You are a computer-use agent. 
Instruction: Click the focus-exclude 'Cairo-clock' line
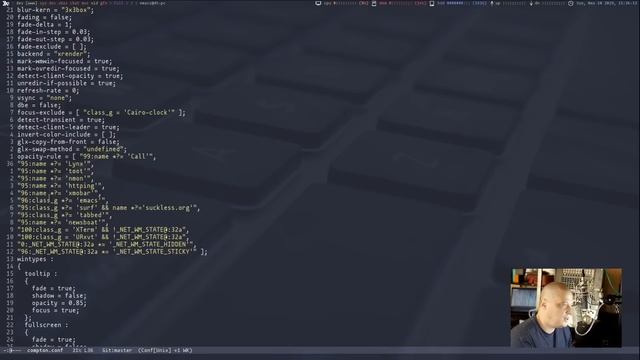tap(101, 113)
